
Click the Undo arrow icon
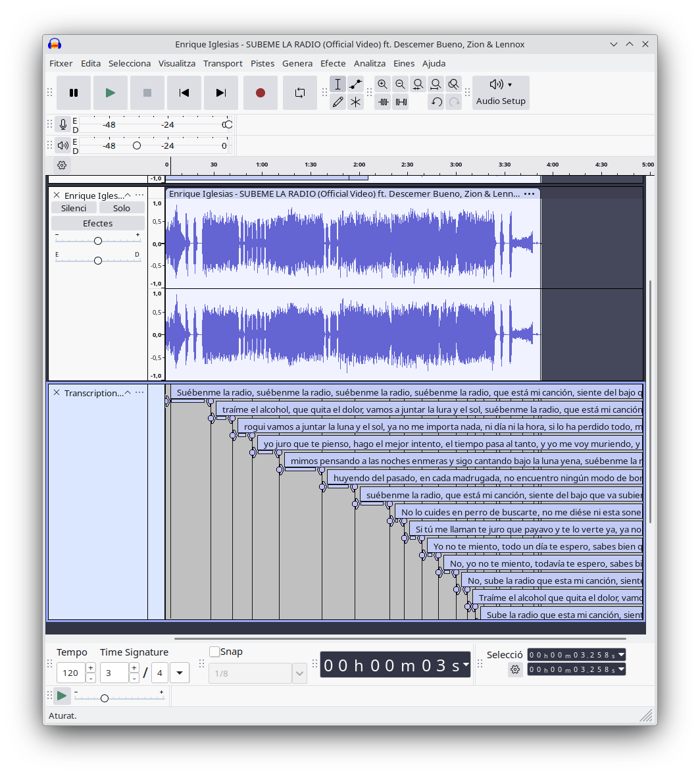436,102
